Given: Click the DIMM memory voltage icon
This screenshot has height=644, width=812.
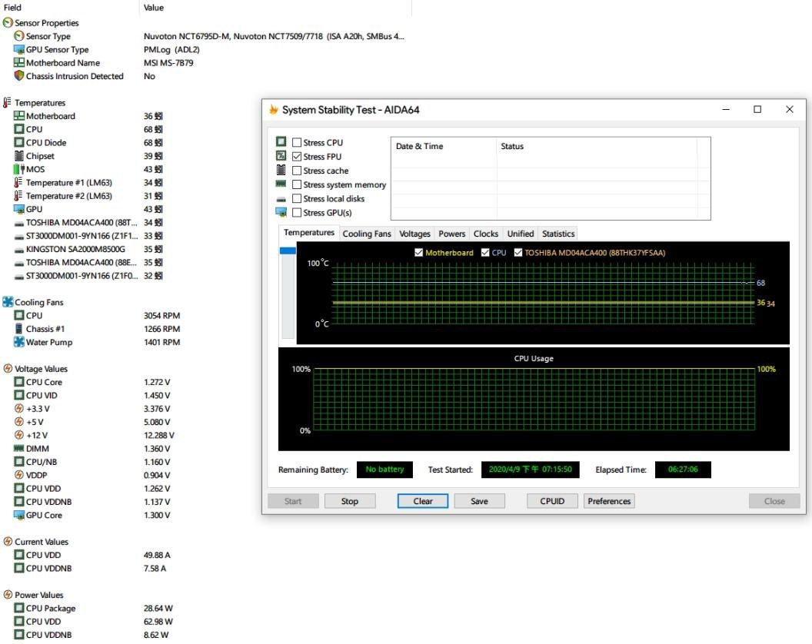Looking at the screenshot, I should (19, 448).
